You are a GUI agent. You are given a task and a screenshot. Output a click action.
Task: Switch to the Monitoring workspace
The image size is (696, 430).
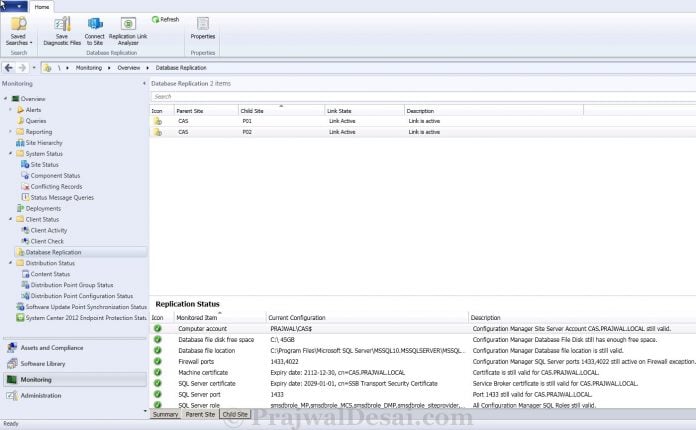(x=75, y=380)
